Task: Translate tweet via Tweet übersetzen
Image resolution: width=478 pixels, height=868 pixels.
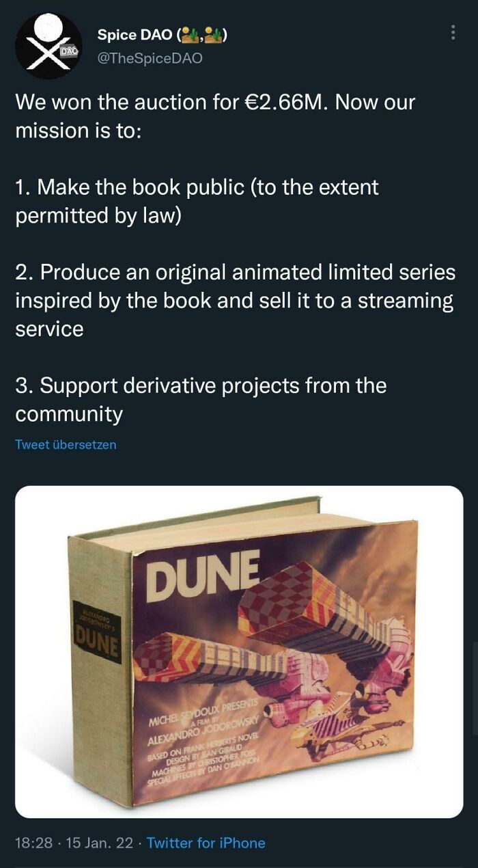Action: click(x=66, y=444)
